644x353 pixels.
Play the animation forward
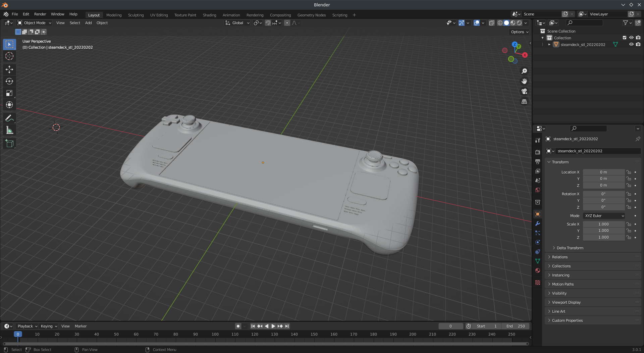tap(273, 326)
